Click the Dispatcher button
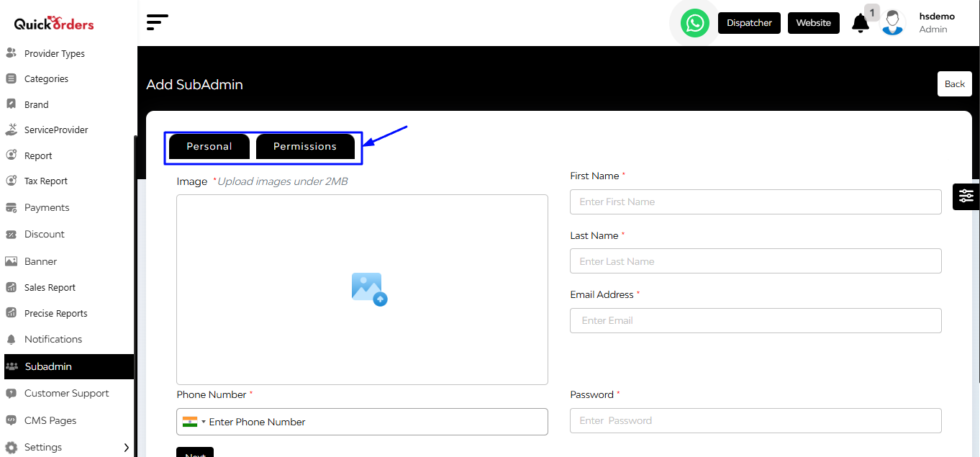980x457 pixels. (749, 23)
